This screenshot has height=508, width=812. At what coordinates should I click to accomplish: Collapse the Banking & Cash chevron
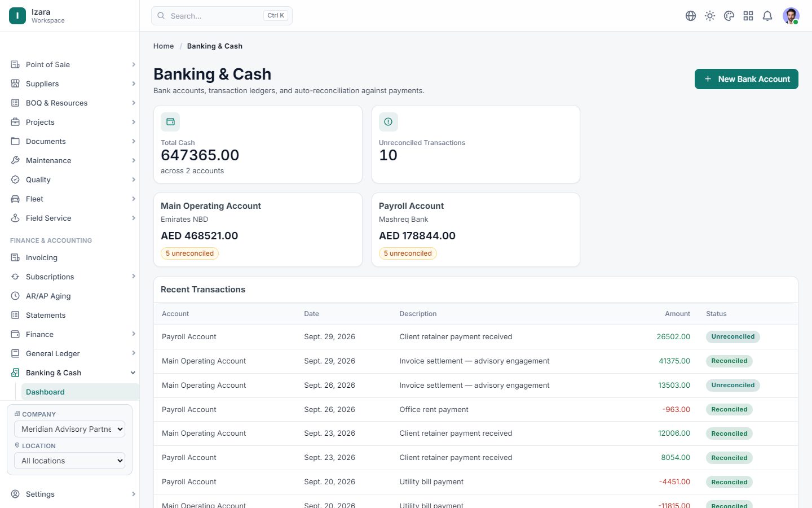(x=133, y=373)
